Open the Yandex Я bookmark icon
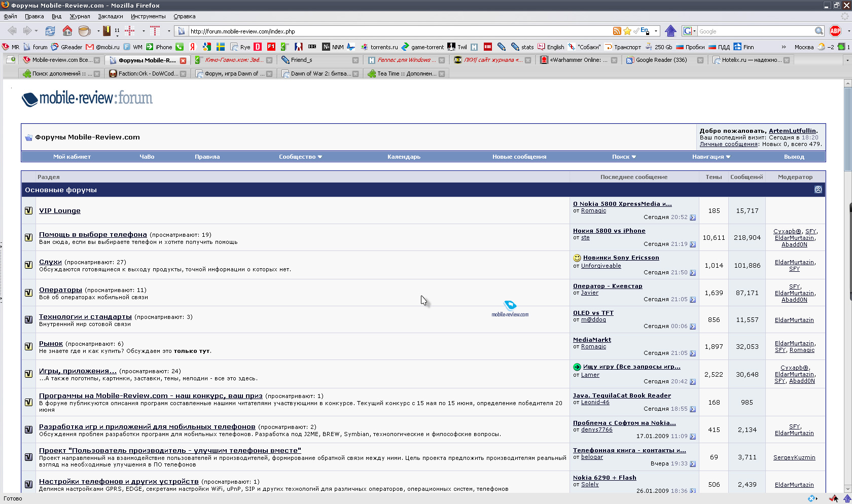Image resolution: width=852 pixels, height=504 pixels. pos(192,47)
